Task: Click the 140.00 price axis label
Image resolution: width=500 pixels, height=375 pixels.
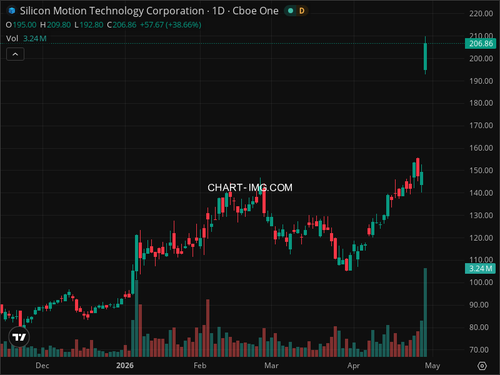Action: point(481,193)
